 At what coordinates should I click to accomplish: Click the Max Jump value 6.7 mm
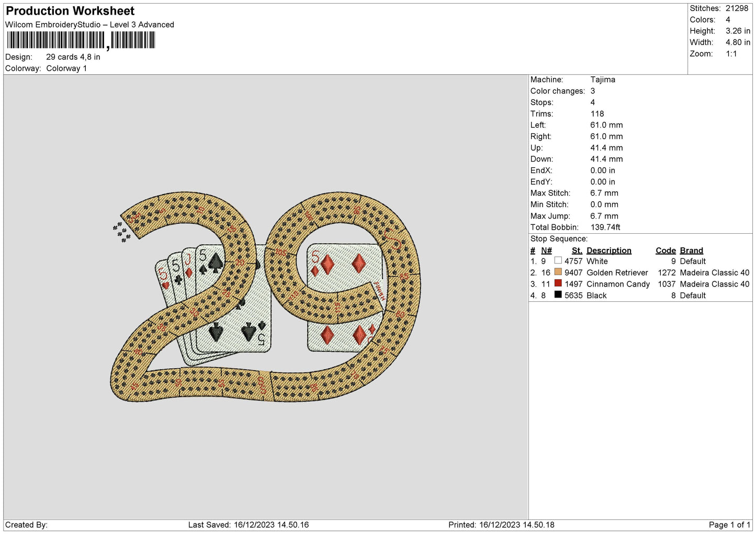pos(604,216)
